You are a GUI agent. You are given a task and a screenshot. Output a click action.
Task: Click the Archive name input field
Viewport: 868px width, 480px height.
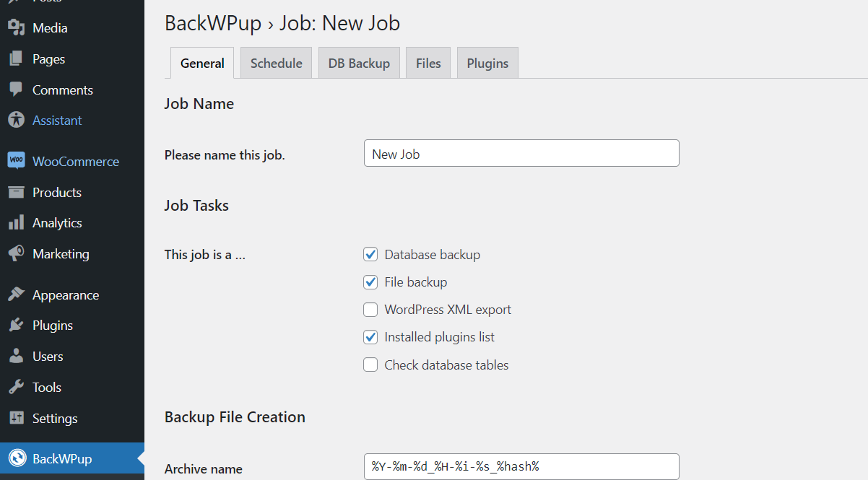(521, 466)
